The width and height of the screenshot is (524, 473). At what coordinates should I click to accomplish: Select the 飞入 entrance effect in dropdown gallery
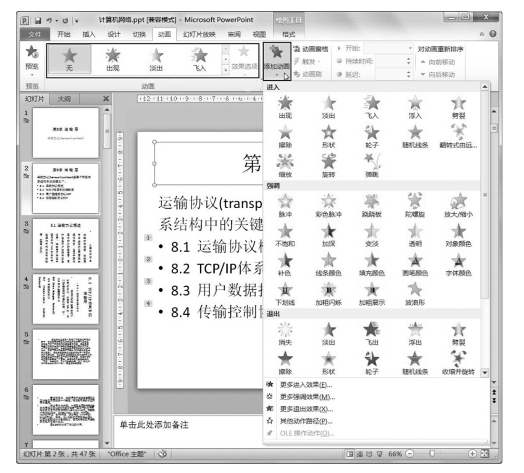pos(372,107)
